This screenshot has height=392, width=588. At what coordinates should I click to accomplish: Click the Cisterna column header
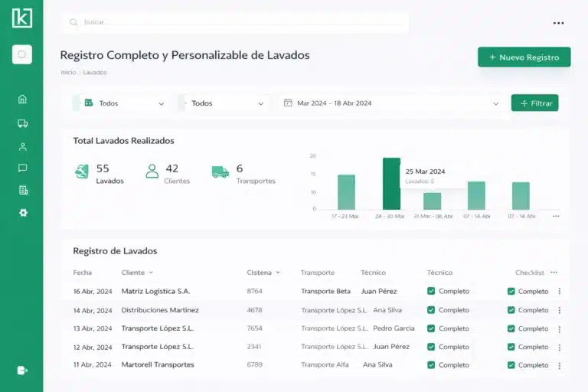point(259,273)
